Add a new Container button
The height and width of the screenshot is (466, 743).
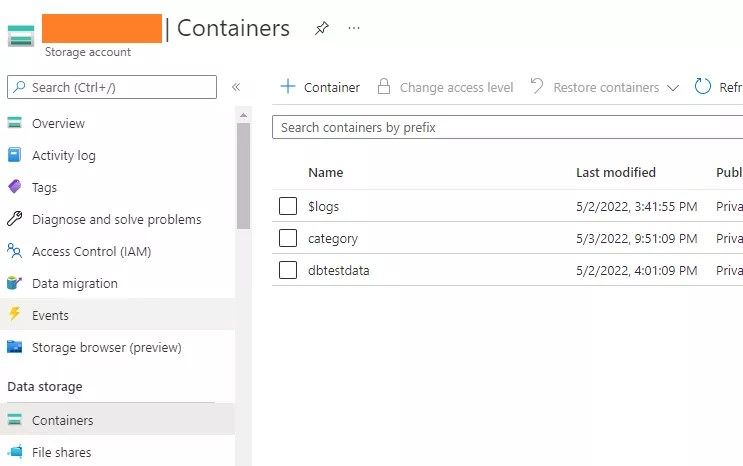point(320,87)
